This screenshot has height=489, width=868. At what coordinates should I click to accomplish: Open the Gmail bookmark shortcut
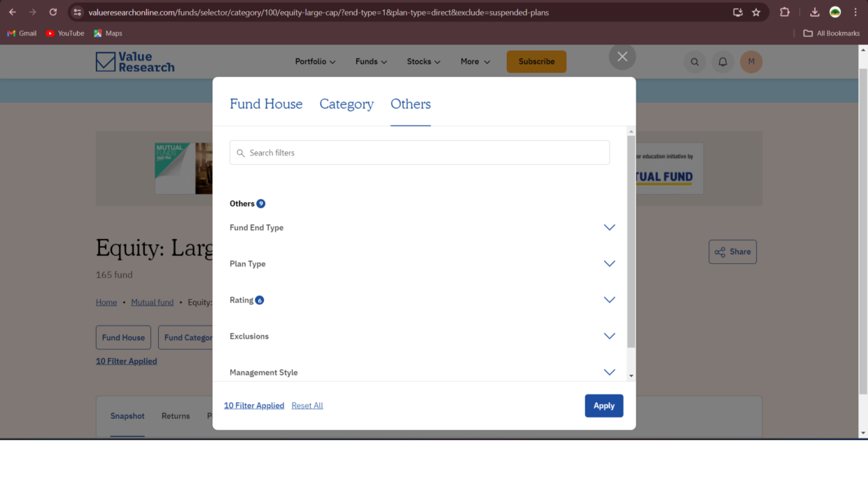pyautogui.click(x=21, y=33)
